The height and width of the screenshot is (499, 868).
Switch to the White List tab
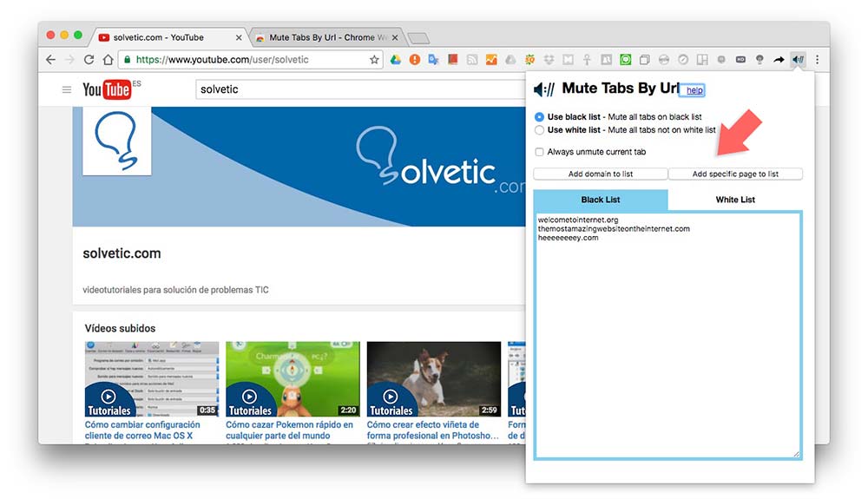(735, 200)
